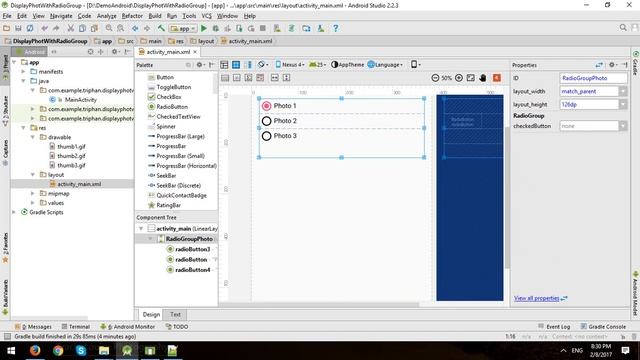Open the Refactor menu
Image resolution: width=640 pixels, height=360 pixels.
click(x=132, y=16)
